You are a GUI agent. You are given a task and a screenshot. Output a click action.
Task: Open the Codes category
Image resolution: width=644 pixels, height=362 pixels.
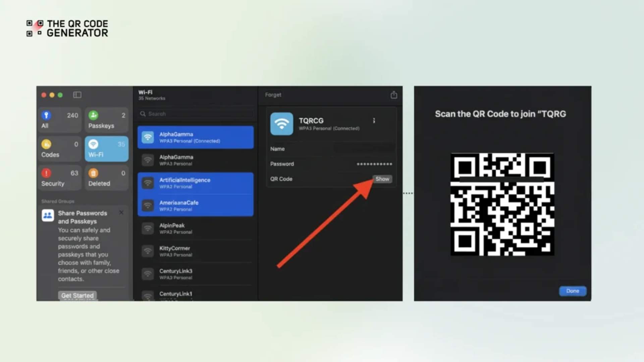coord(60,149)
